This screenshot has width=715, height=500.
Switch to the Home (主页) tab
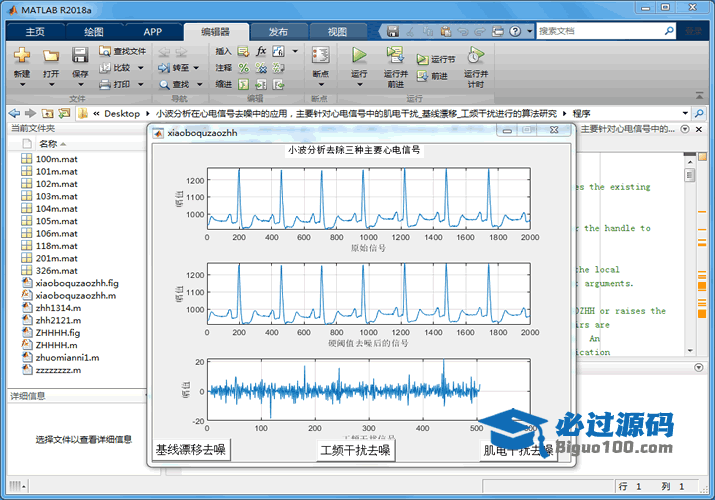pyautogui.click(x=35, y=31)
